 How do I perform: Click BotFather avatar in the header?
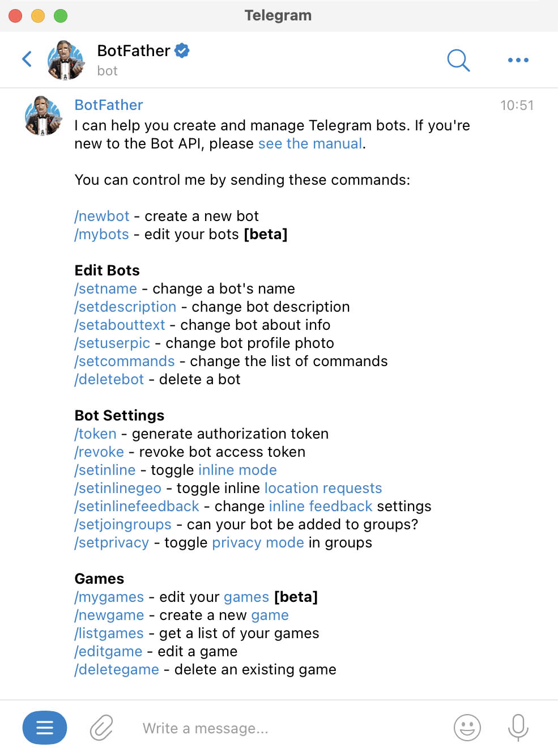pyautogui.click(x=66, y=60)
